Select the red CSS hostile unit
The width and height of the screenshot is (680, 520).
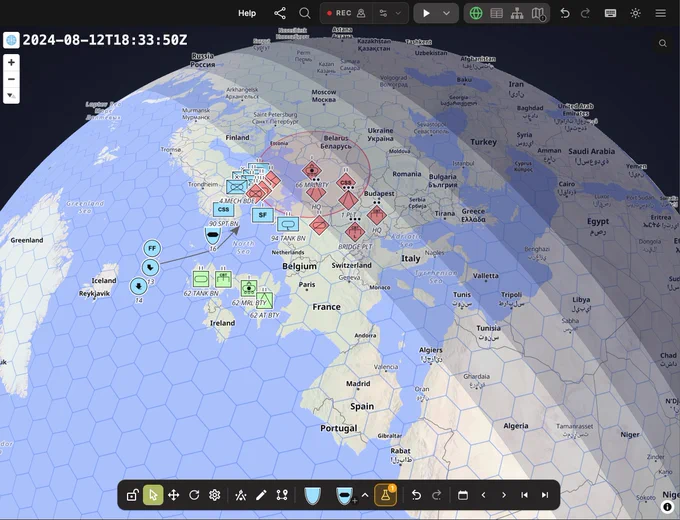(346, 183)
